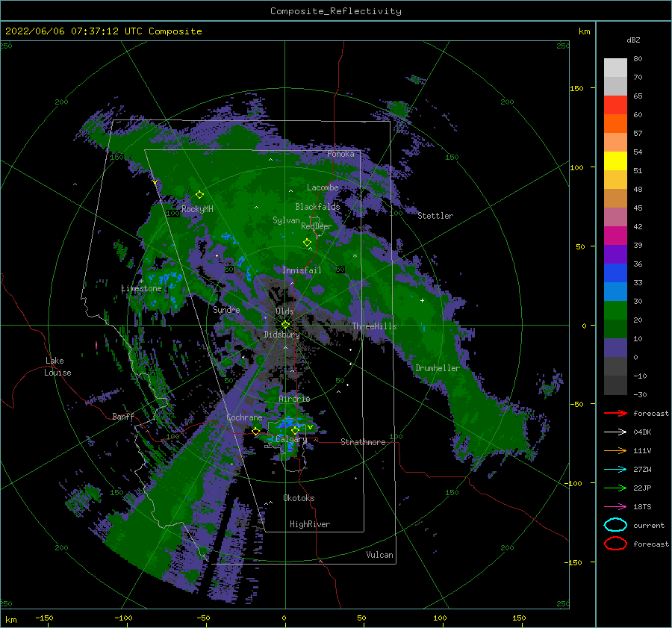Click the Ponoka city label
The height and width of the screenshot is (628, 672).
340,154
